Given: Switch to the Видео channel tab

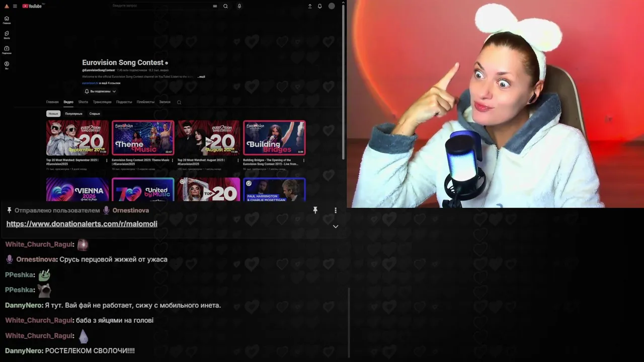Looking at the screenshot, I should 68,102.
